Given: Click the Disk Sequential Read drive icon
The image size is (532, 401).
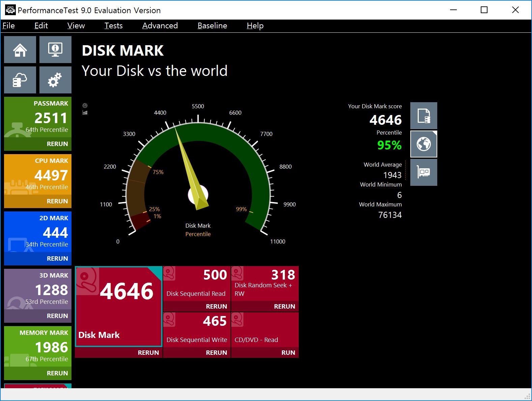Looking at the screenshot, I should 169,273.
